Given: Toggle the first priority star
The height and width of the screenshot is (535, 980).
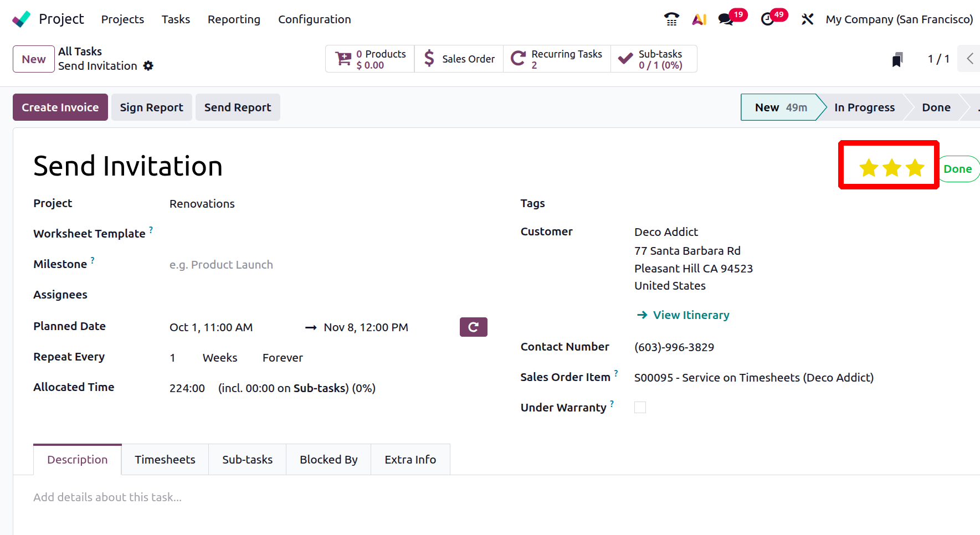Looking at the screenshot, I should tap(869, 167).
